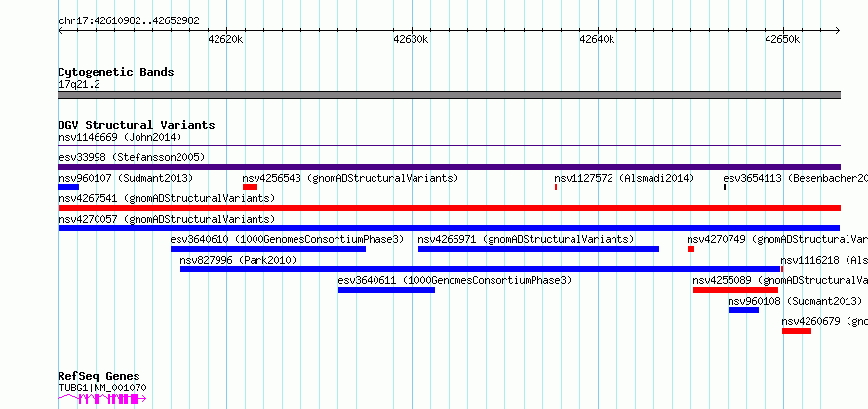Click the nsv960108 (Sudmant2013) label
Screen dimensions: 868x409
coord(796,301)
